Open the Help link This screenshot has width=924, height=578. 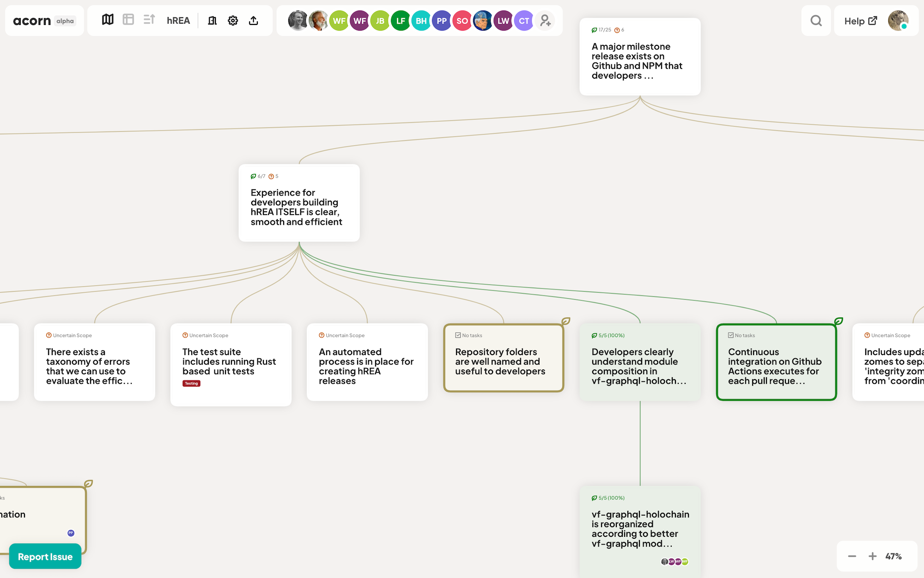pyautogui.click(x=860, y=21)
